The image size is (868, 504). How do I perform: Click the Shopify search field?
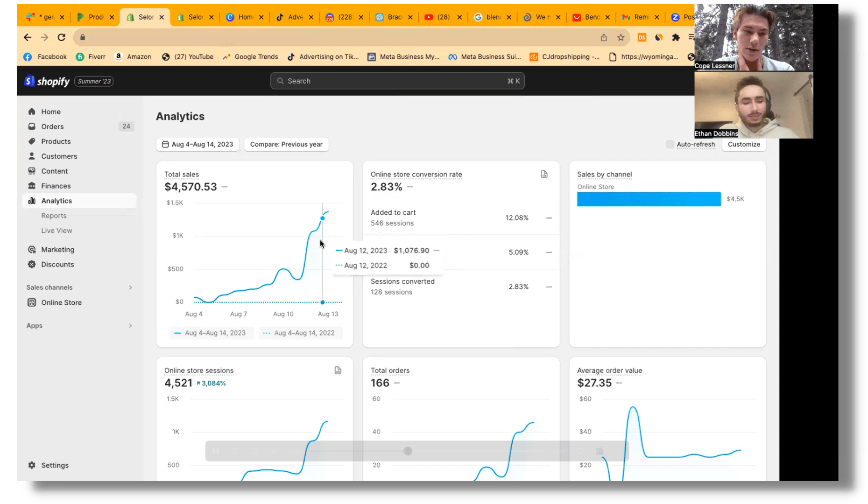coord(397,81)
